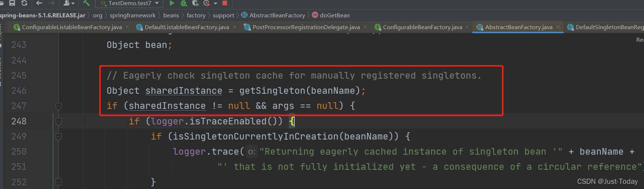Run TestDemo.test7 with green play icon

[x=172, y=3]
